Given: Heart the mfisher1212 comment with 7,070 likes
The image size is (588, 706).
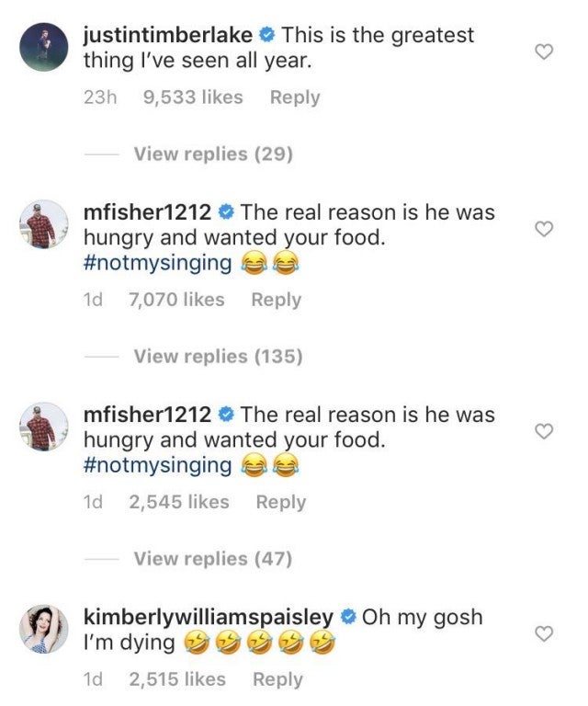Looking at the screenshot, I should [543, 229].
